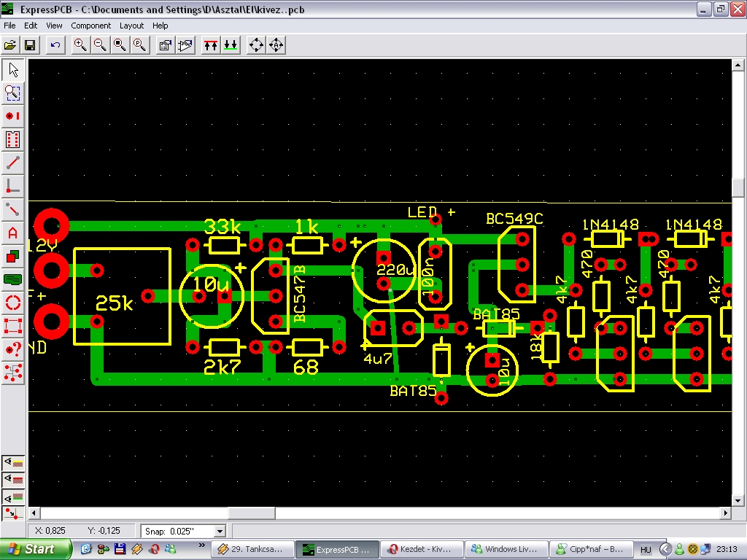Viewport: 747px width, 560px height.
Task: Select the pad information tool
Action: click(x=13, y=349)
